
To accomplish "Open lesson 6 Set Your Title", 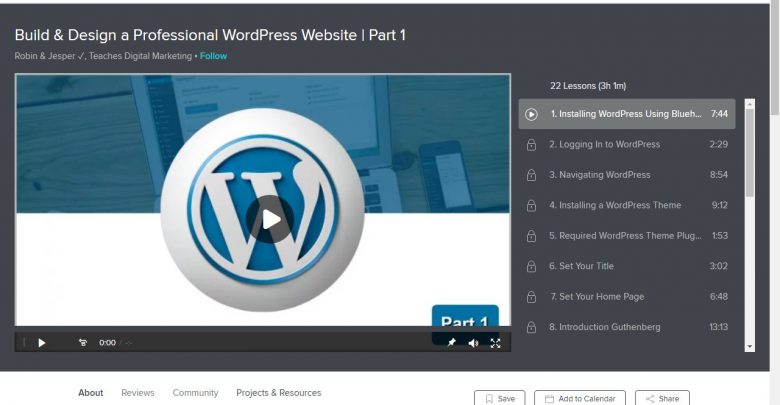I will coord(627,266).
